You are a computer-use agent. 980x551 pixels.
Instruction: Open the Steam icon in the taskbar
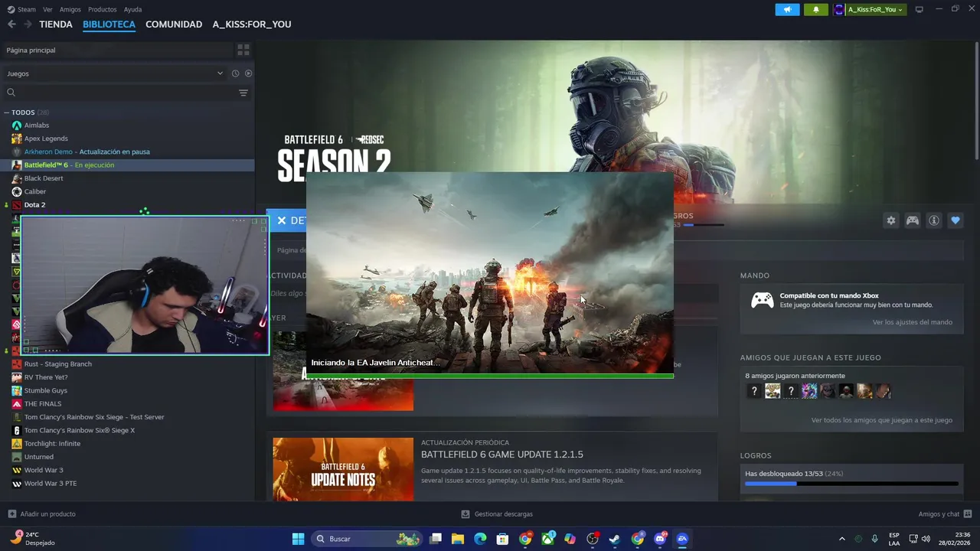click(x=615, y=539)
